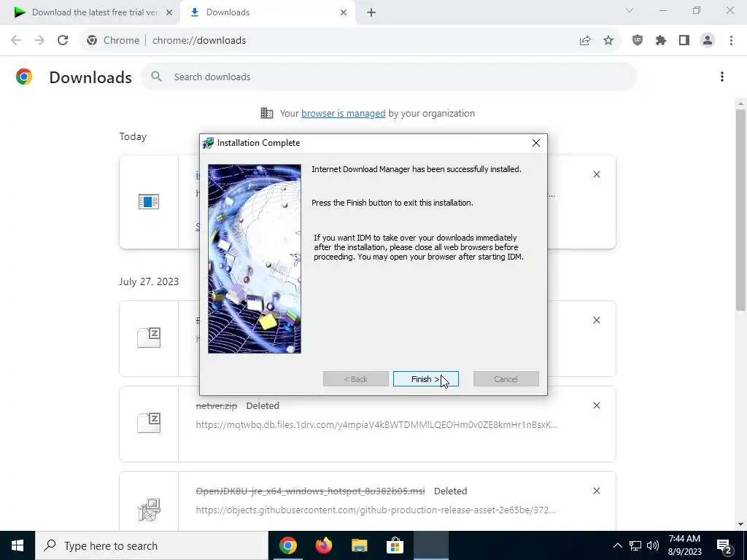
Task: Open the 'browser is managed' link
Action: [x=343, y=113]
